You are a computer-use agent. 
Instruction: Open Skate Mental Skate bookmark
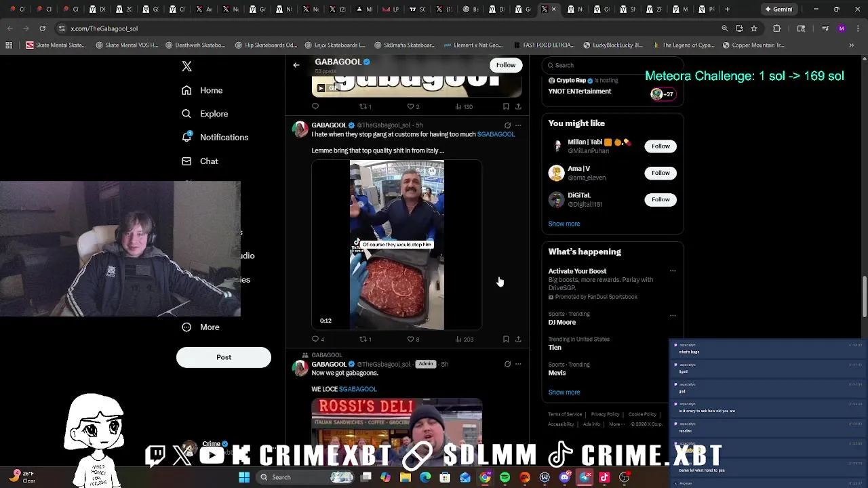56,45
